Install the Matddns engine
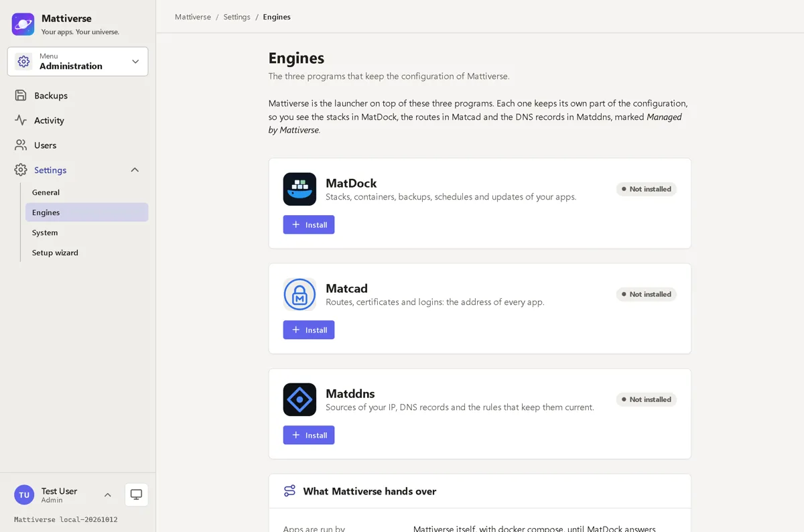This screenshot has height=532, width=804. 309,435
